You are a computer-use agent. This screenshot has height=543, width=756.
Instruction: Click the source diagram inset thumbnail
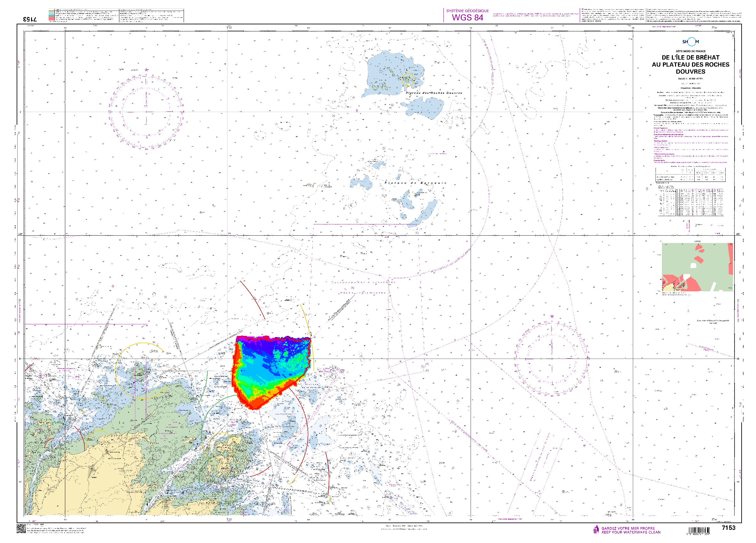[x=697, y=267]
